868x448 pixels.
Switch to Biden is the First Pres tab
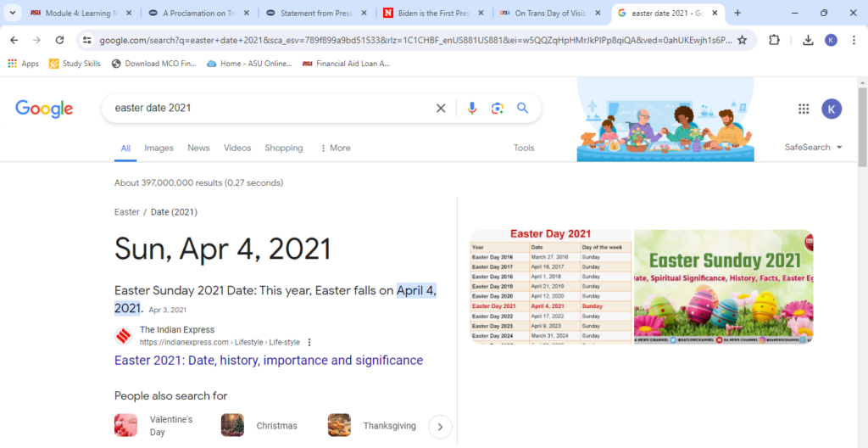(x=433, y=13)
